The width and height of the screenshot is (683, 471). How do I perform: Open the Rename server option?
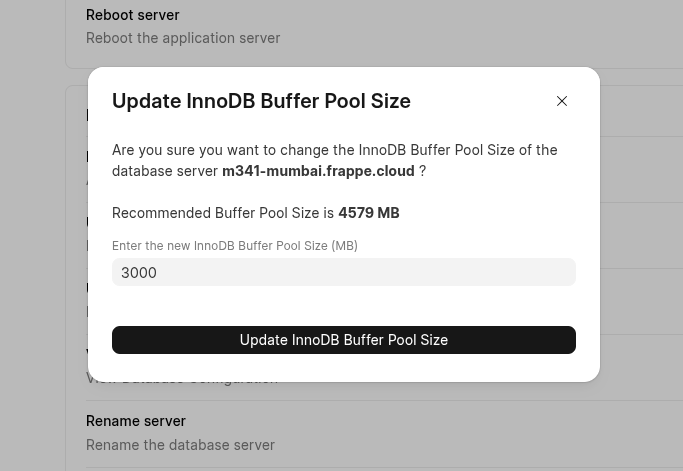tap(136, 421)
